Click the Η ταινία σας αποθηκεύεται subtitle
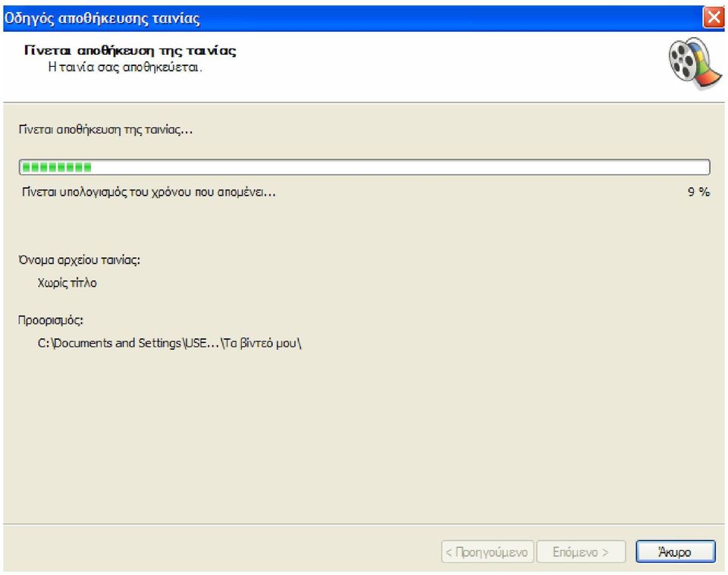The height and width of the screenshot is (575, 728). (125, 68)
